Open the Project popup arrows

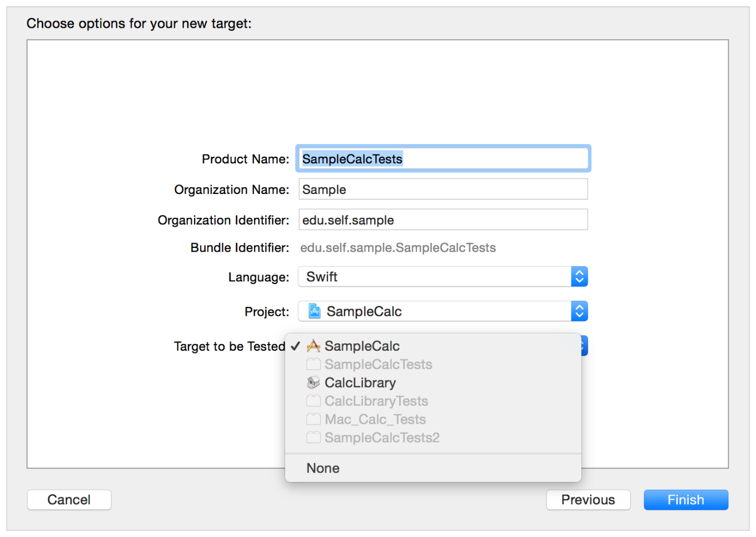click(579, 311)
